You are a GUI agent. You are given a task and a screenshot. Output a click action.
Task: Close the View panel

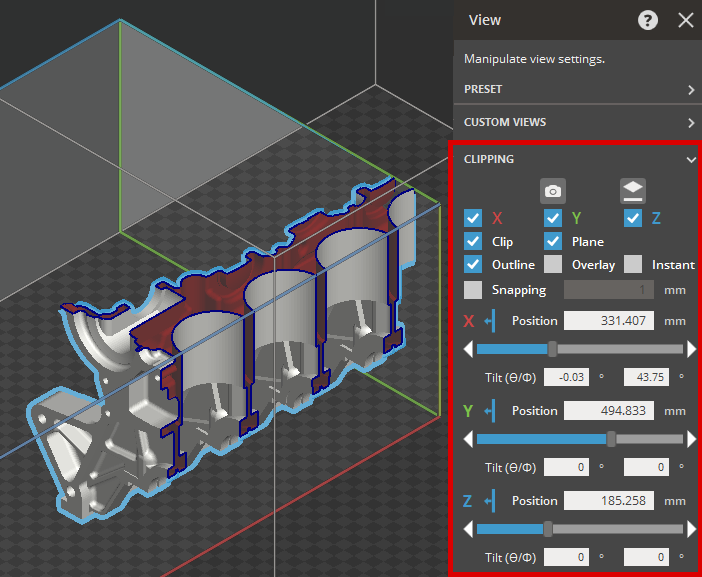(685, 20)
